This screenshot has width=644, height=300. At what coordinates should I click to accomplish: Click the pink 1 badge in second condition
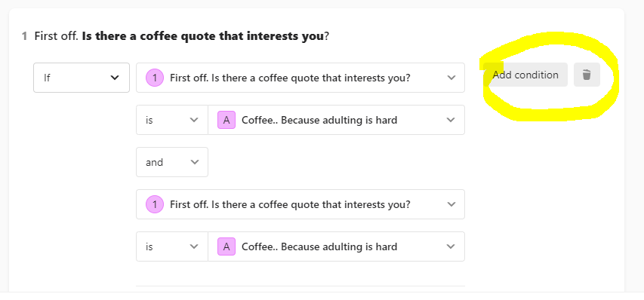point(155,204)
